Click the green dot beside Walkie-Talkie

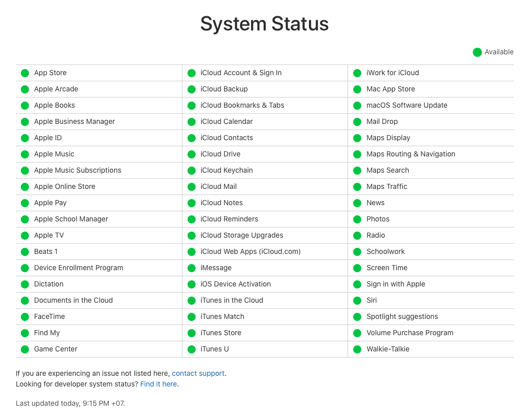tap(357, 349)
